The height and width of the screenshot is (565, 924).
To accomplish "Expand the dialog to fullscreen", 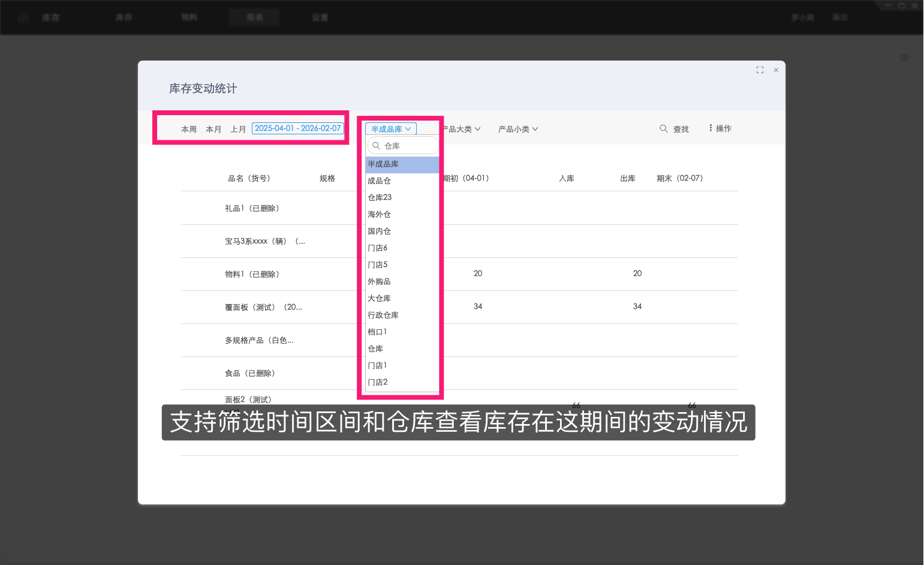I will tap(760, 70).
